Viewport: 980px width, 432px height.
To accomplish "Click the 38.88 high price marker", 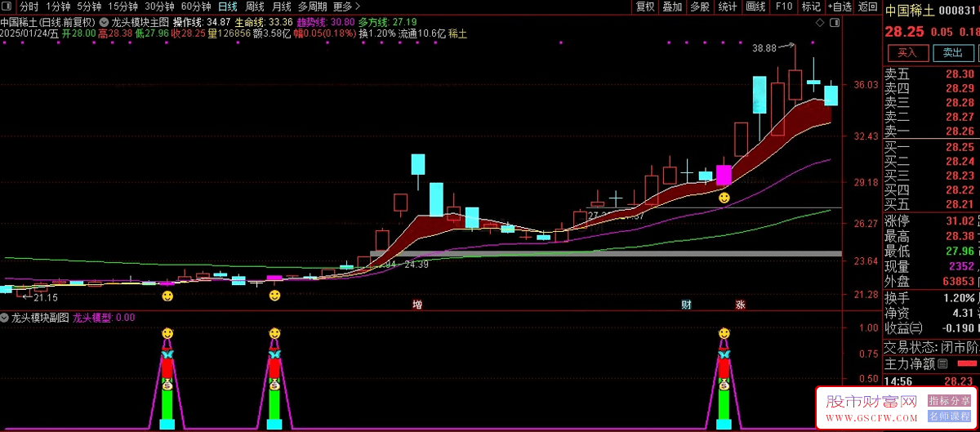I will tap(764, 48).
